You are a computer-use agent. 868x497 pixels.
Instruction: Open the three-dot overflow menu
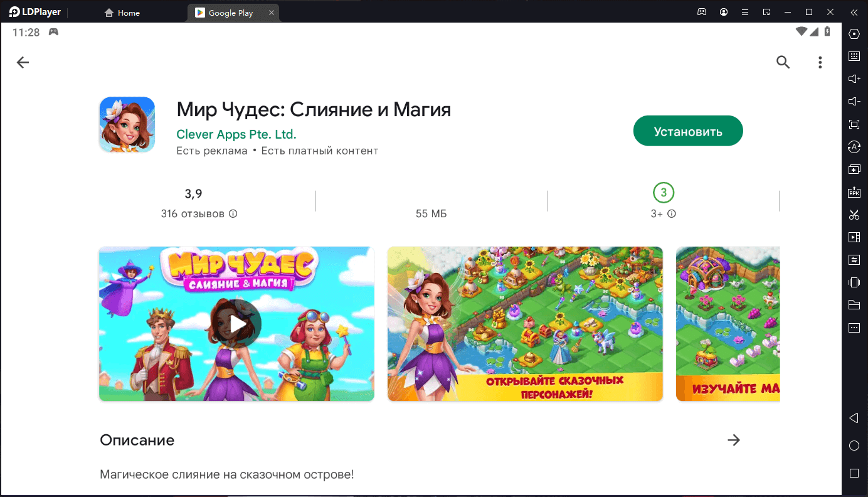(820, 62)
